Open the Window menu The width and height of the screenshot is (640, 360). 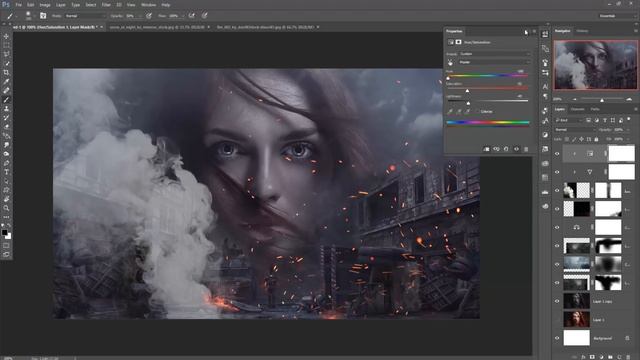tap(148, 5)
